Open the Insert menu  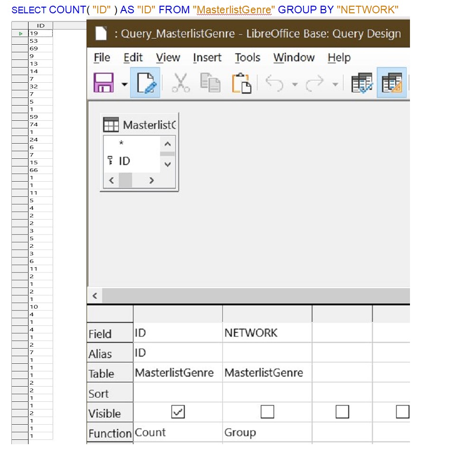coord(207,58)
